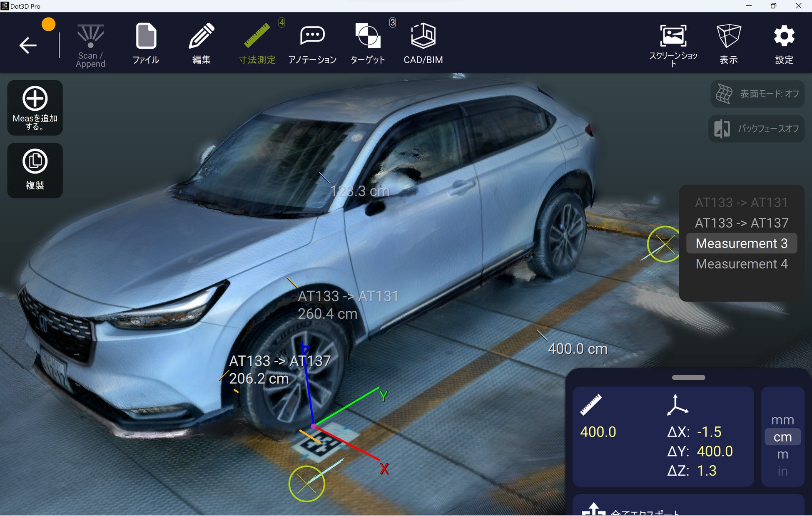Viewport: 812px width, 516px height.
Task: Select Measurement 4 in the list
Action: [741, 264]
